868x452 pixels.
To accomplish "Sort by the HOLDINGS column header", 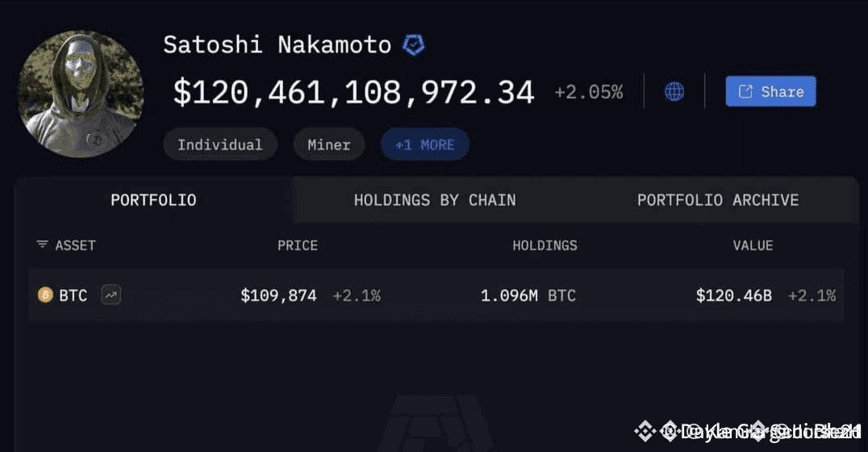I will [x=545, y=245].
